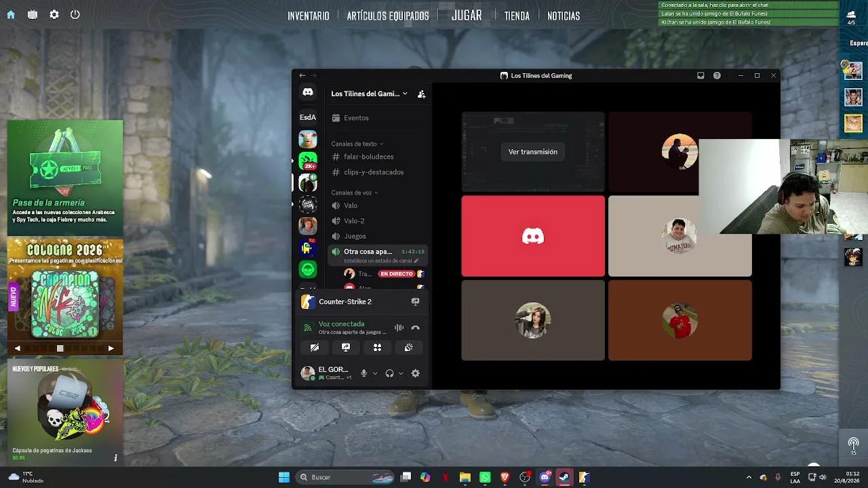Select the Jugar tab
The height and width of the screenshot is (488, 868).
(x=467, y=16)
